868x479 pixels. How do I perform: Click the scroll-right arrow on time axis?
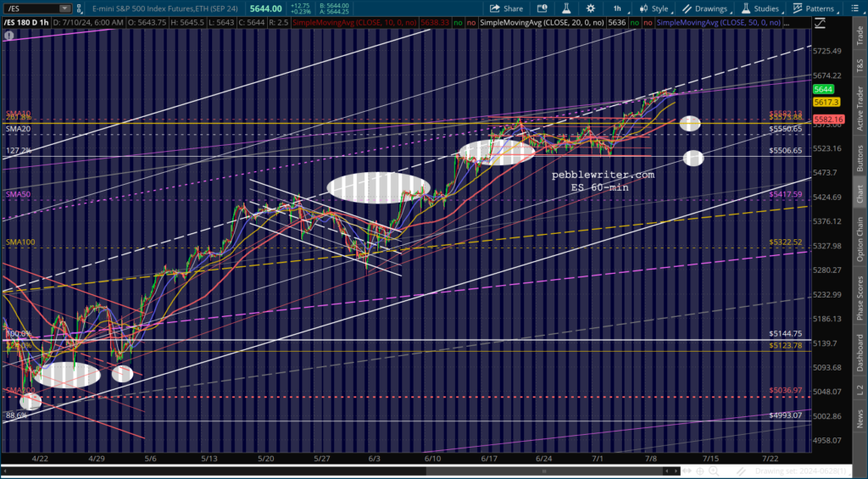676,471
